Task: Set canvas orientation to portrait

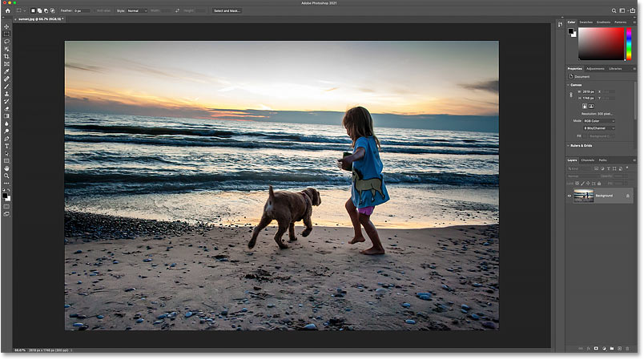Action: point(585,106)
